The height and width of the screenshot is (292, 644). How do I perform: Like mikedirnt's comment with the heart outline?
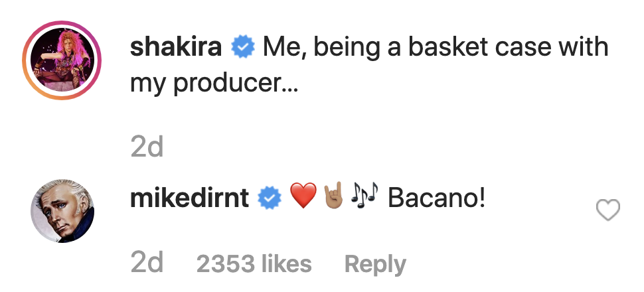[608, 211]
